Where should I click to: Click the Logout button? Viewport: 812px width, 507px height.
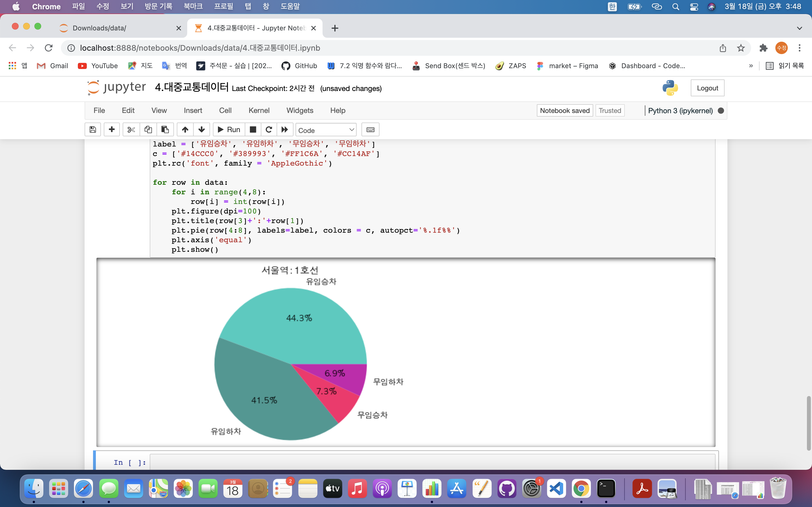point(707,88)
